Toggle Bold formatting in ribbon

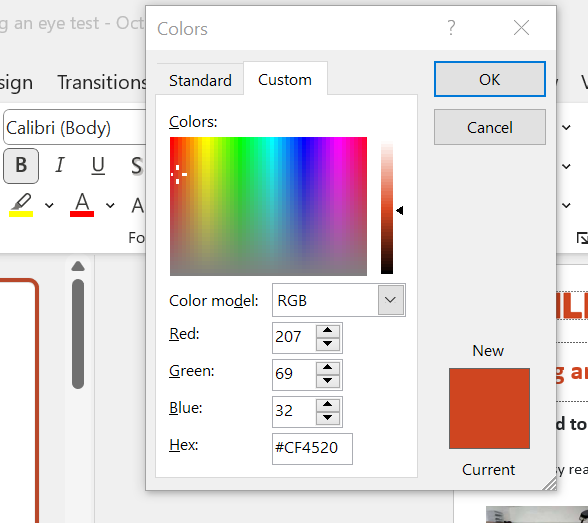coord(21,165)
